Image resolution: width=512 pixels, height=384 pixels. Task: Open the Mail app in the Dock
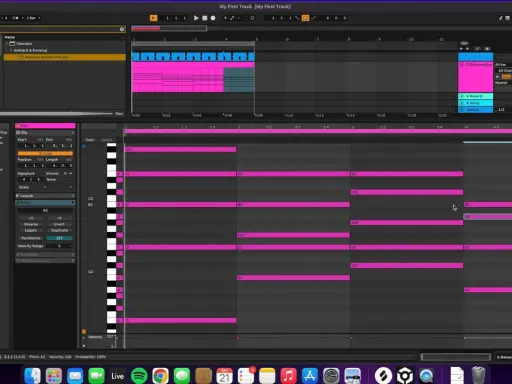(75, 376)
